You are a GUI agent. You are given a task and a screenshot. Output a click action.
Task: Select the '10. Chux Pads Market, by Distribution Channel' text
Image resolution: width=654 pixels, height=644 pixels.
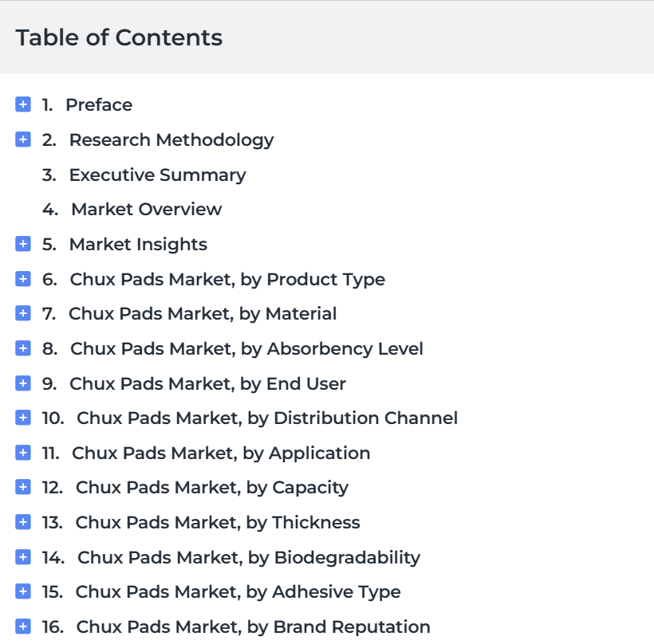click(x=250, y=418)
